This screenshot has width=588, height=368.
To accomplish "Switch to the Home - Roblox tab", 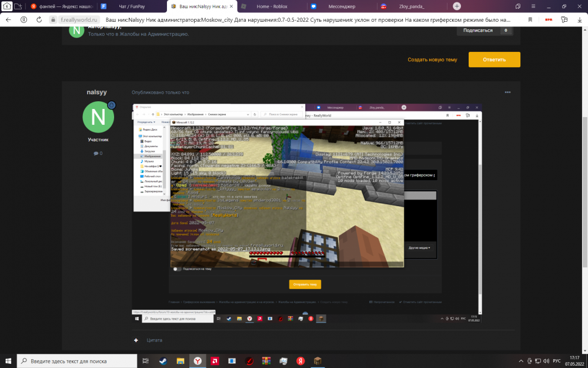I will (x=272, y=6).
